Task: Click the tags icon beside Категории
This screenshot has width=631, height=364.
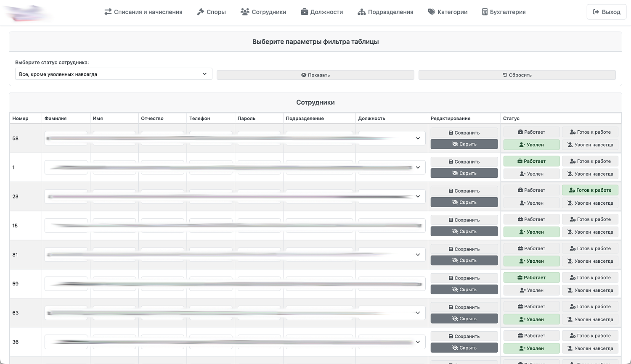Action: click(432, 12)
